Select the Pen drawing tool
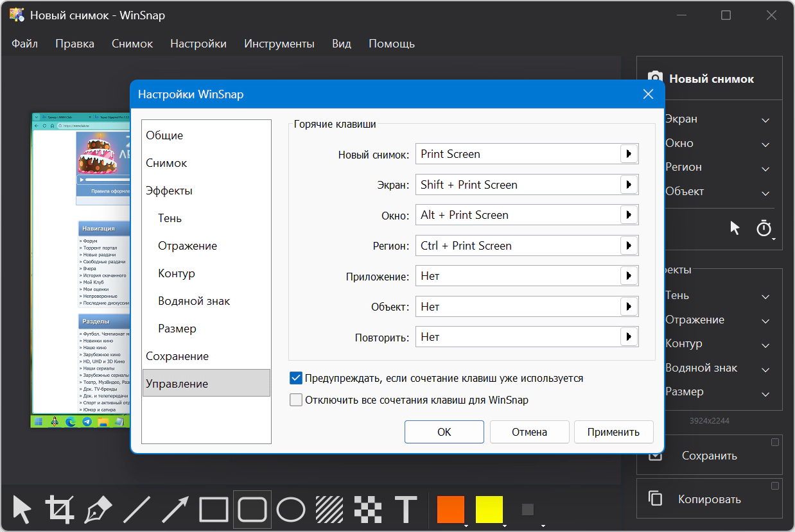 coord(98,510)
